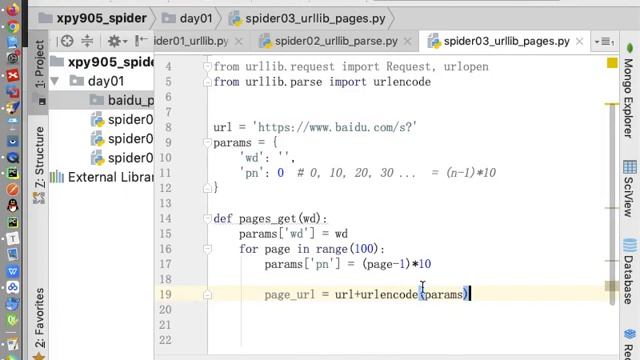Open the hidden tabs list dropdown
This screenshot has width=640, height=360.
604,42
